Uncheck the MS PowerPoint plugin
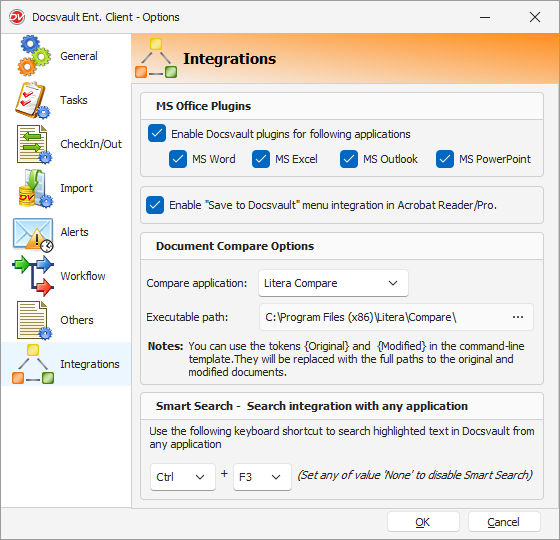 [445, 159]
